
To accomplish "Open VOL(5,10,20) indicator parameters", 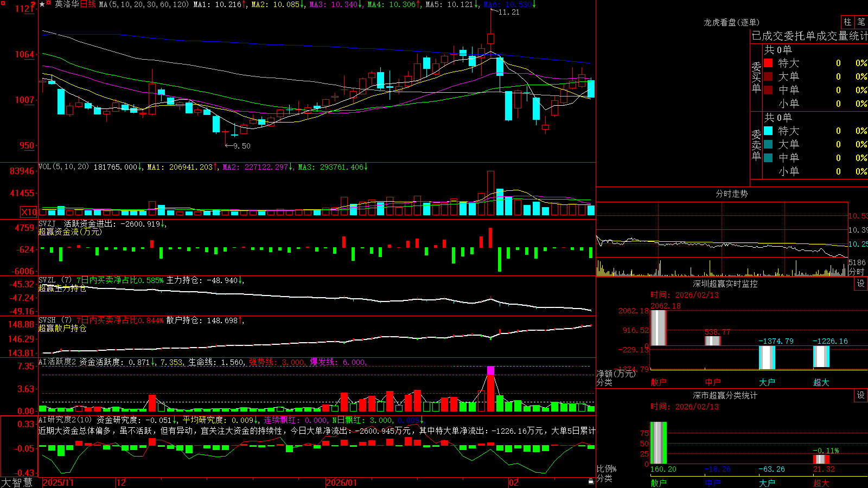I will pyautogui.click(x=63, y=167).
